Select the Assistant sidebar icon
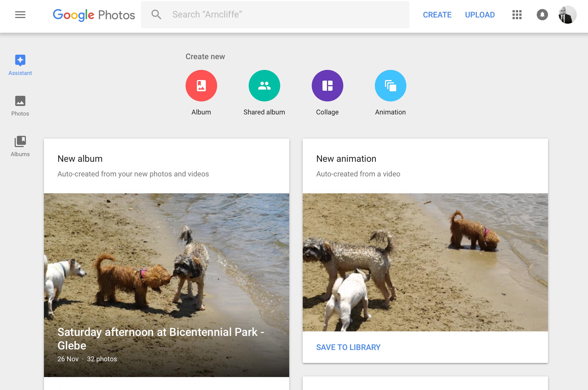588x390 pixels. pos(20,60)
